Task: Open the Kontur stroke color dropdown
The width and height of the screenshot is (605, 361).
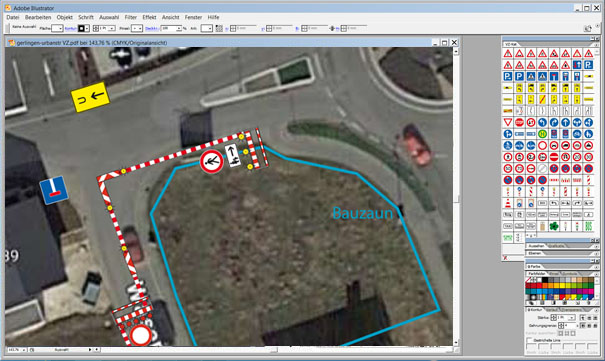Action: coord(84,29)
